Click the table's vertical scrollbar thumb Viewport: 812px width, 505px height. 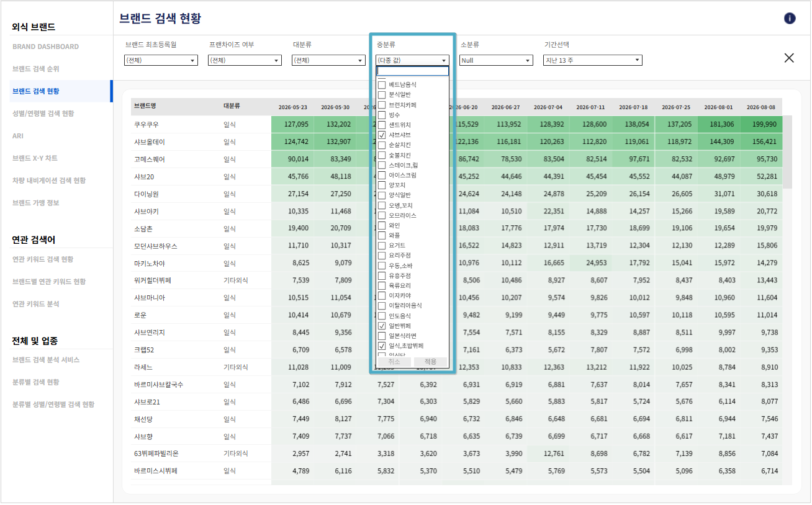click(x=787, y=152)
